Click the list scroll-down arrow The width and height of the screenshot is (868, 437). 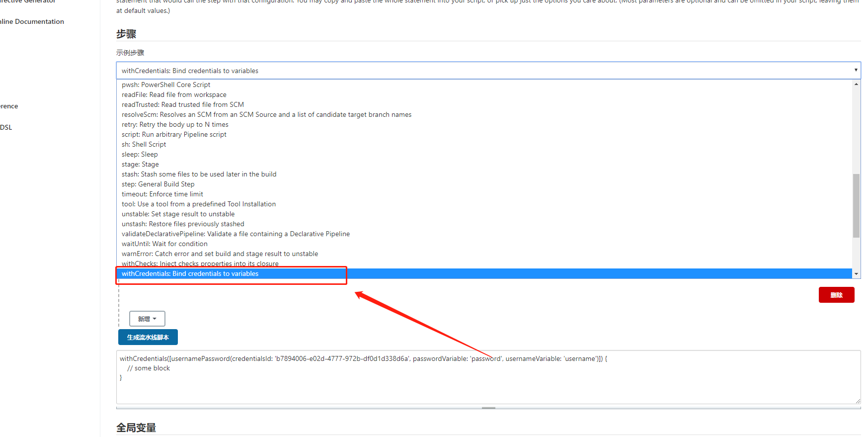(856, 274)
